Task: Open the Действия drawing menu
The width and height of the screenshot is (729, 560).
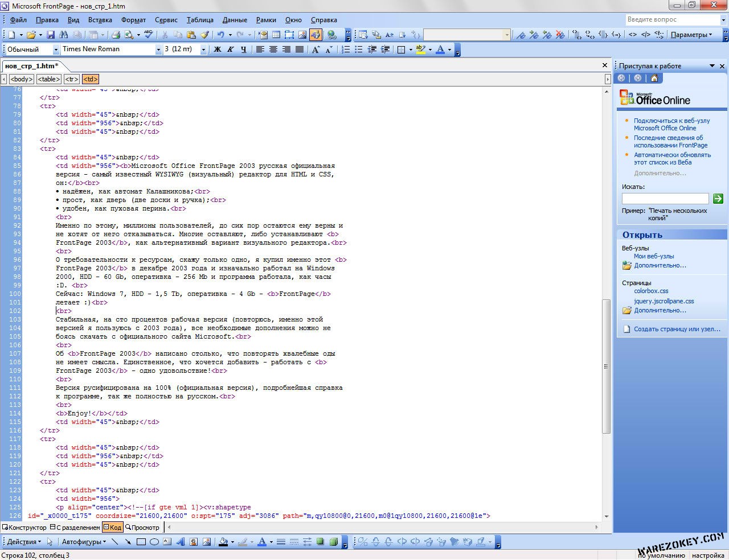Action: coord(24,542)
